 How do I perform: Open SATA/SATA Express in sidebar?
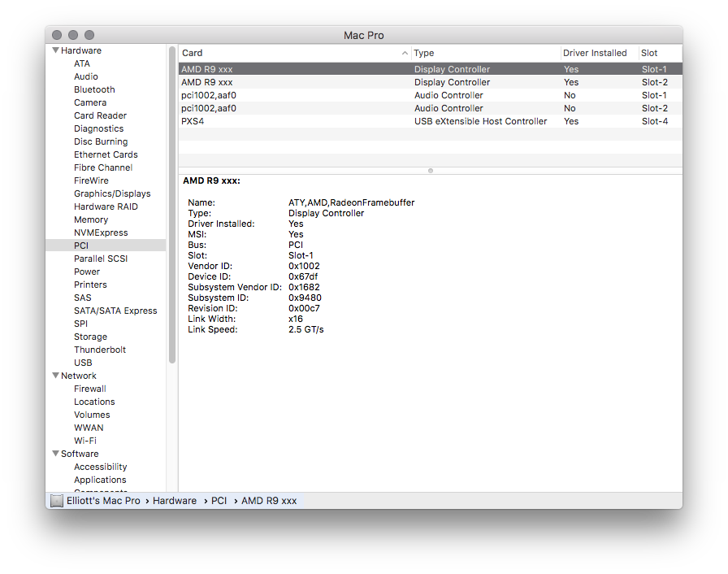point(115,311)
